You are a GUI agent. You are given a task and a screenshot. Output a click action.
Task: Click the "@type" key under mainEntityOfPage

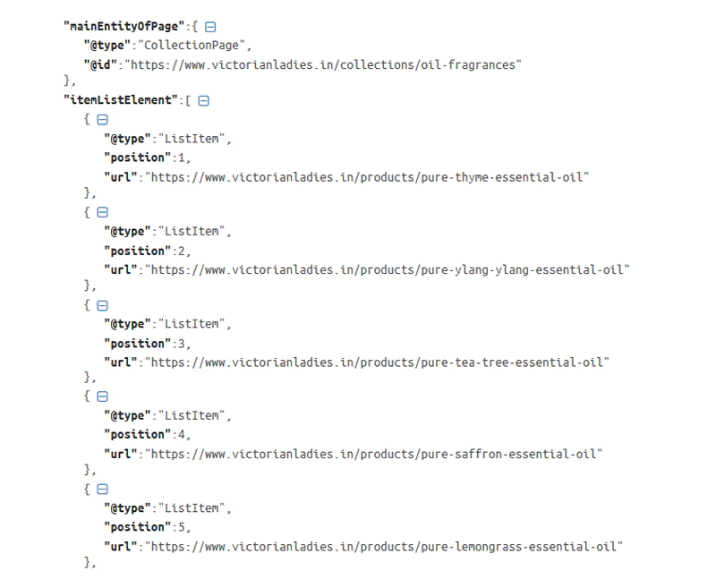[x=108, y=46]
